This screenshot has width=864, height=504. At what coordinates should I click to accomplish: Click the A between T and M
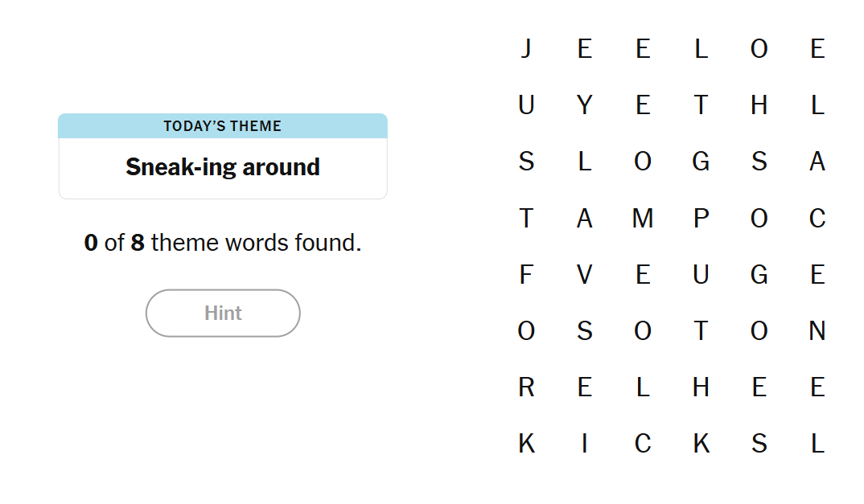point(585,218)
